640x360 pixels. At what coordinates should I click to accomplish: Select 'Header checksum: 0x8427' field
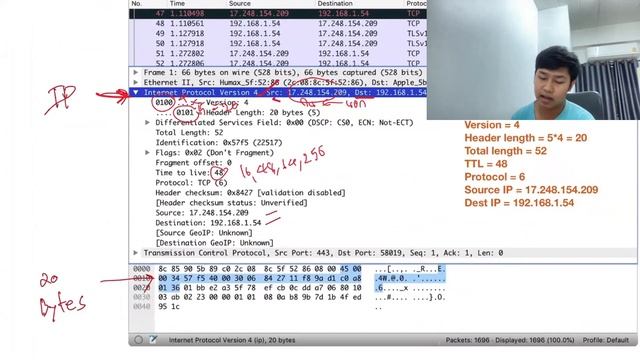[250, 193]
